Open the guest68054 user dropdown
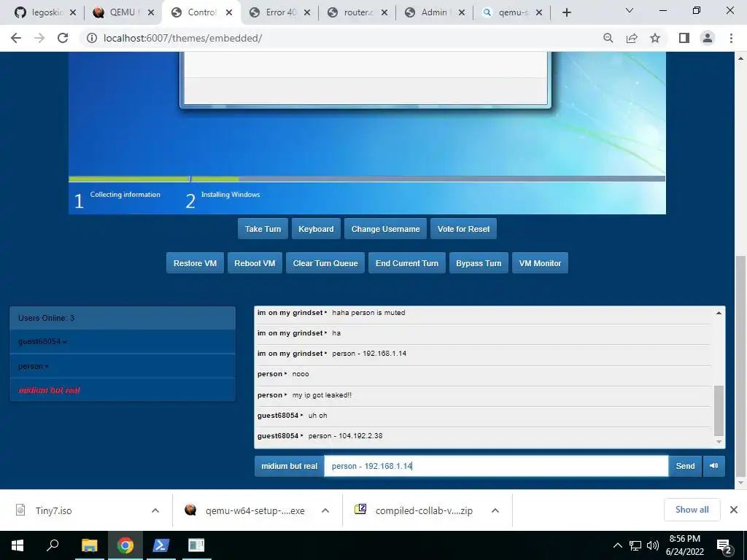747x560 pixels. [x=42, y=341]
